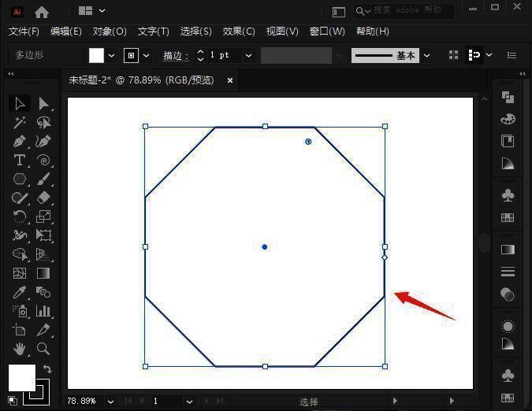Select the Mesh tool
The width and height of the screenshot is (532, 411).
click(20, 273)
